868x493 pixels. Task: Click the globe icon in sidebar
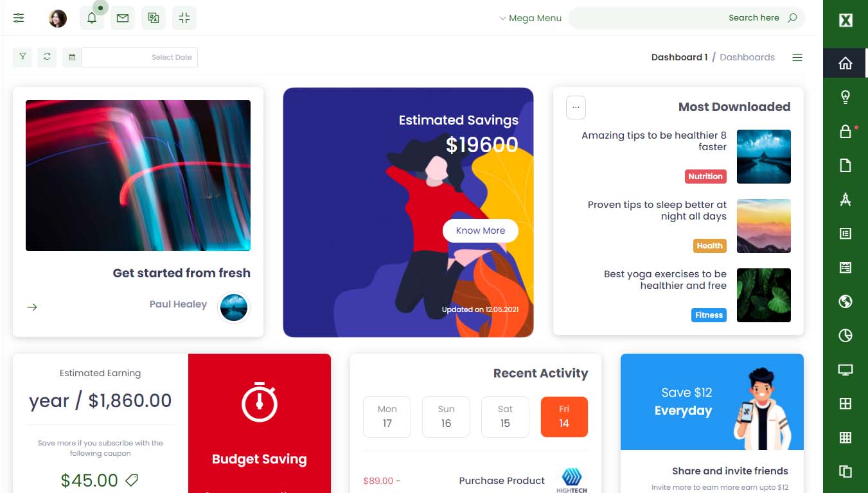point(846,301)
